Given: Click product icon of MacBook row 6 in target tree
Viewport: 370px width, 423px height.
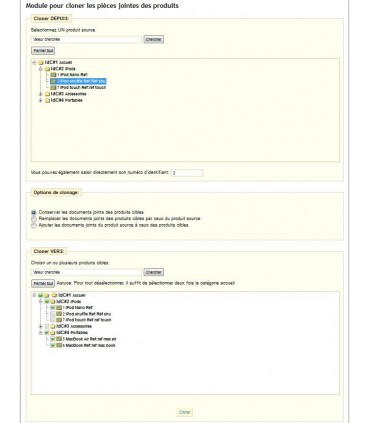Looking at the screenshot, I should [59, 345].
